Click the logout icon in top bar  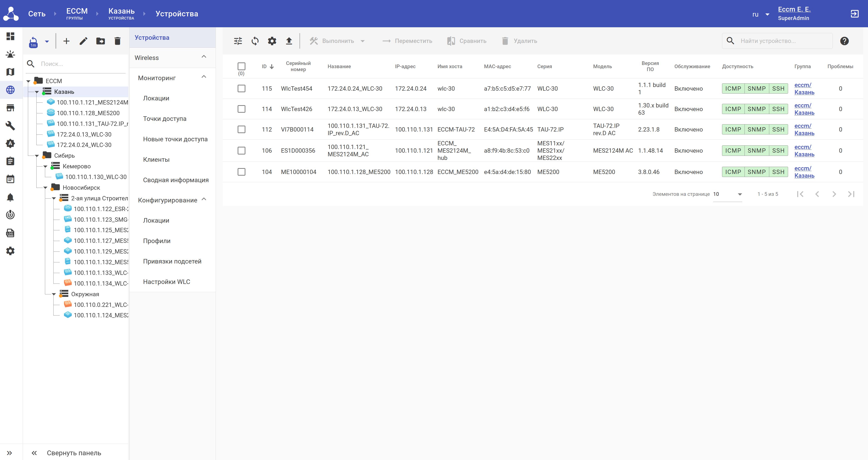(855, 14)
